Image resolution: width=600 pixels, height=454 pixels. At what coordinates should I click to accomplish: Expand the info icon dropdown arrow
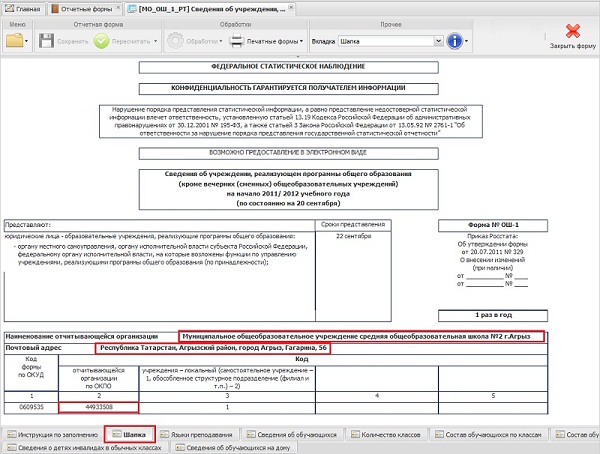466,41
